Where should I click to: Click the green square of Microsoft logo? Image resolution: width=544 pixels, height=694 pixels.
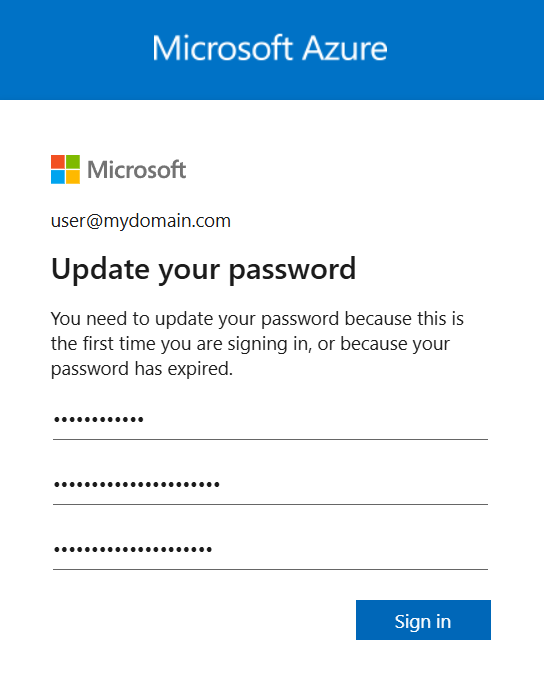click(73, 162)
